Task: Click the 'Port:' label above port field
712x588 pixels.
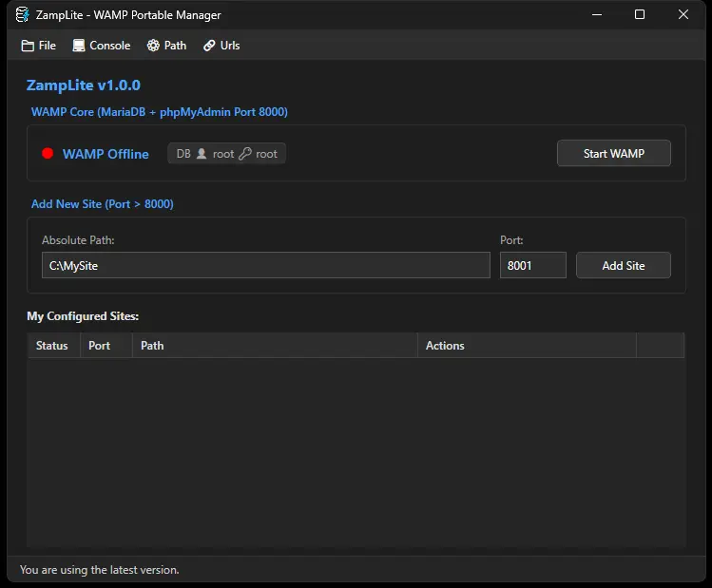Action: (x=511, y=240)
